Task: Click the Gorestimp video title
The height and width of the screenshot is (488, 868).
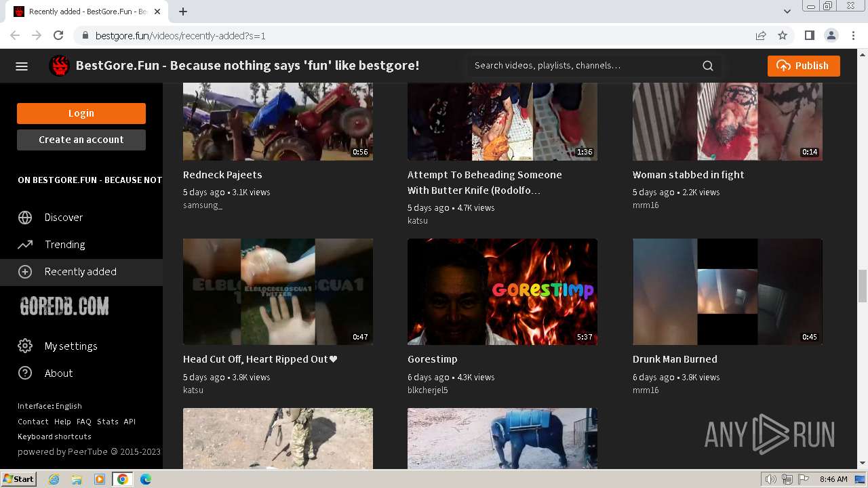Action: (433, 359)
